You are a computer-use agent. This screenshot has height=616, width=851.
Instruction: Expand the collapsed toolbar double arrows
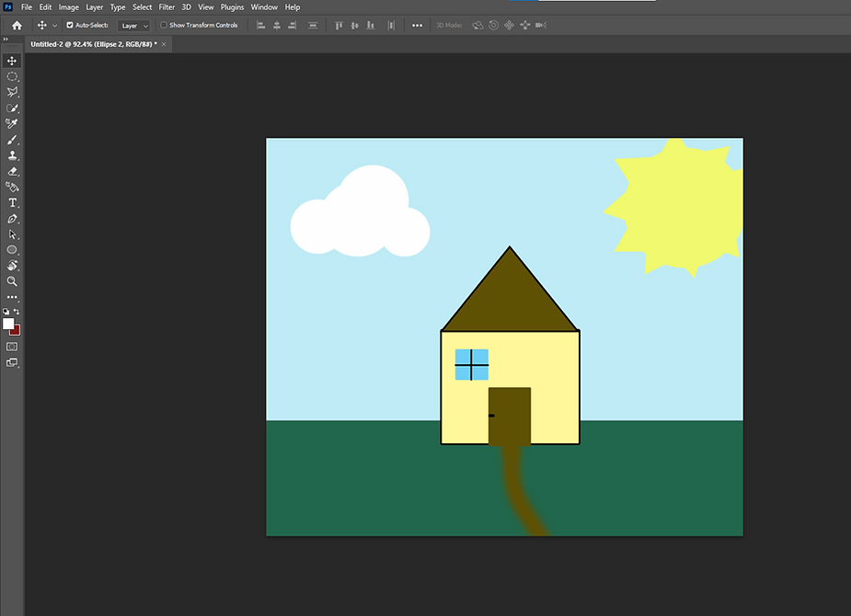(x=5, y=40)
